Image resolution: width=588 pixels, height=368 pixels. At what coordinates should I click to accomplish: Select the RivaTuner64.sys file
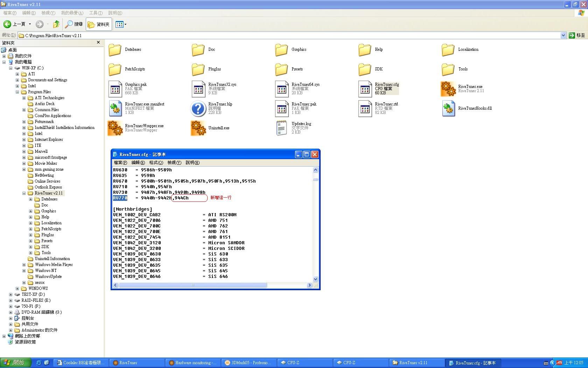pyautogui.click(x=282, y=89)
